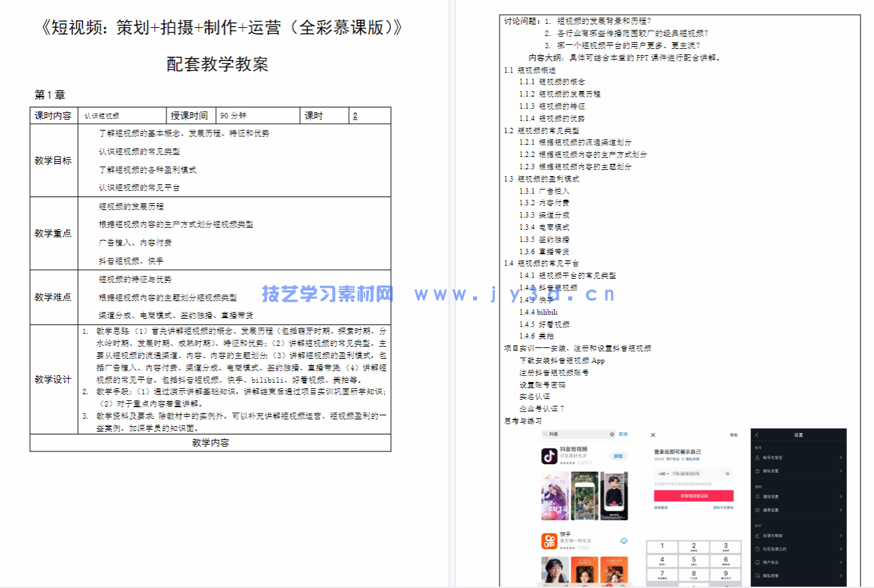Viewport: 874px width, 588px height.
Task: Open the +86 country code dropdown
Action: (663, 473)
